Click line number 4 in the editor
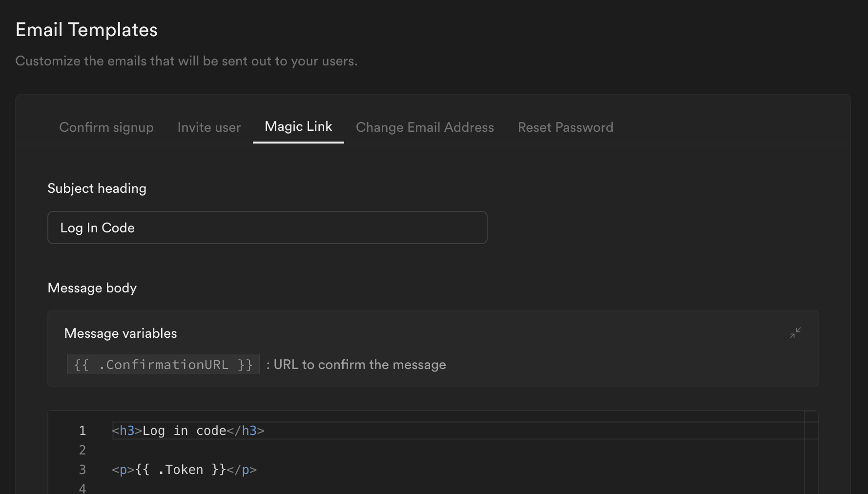 (x=82, y=488)
